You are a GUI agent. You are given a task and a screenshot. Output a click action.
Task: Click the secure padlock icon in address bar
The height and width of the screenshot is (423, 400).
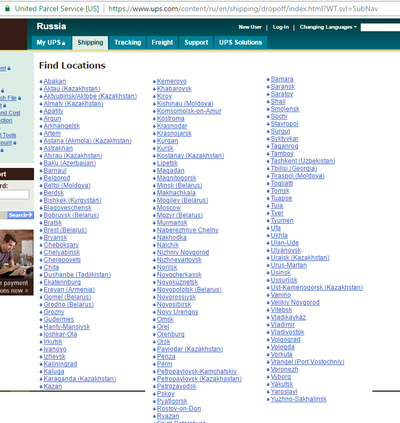[x=7, y=9]
